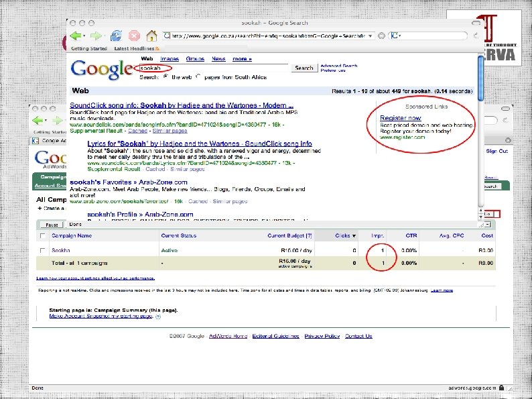Open the Groups tab on Google
This screenshot has width=532, height=399.
[195, 59]
